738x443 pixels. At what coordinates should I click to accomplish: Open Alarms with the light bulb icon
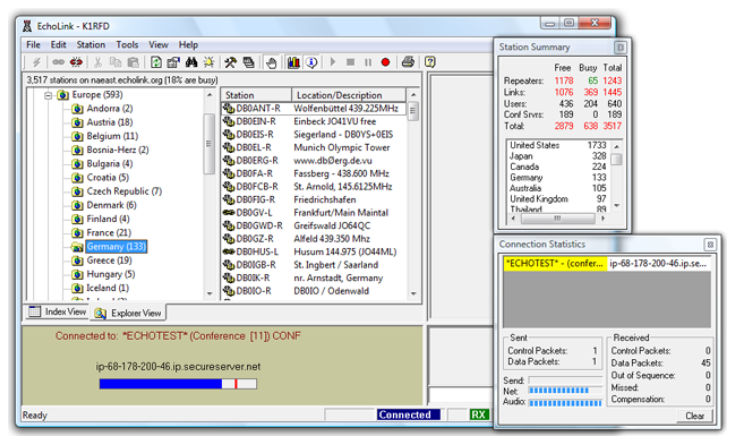(209, 62)
